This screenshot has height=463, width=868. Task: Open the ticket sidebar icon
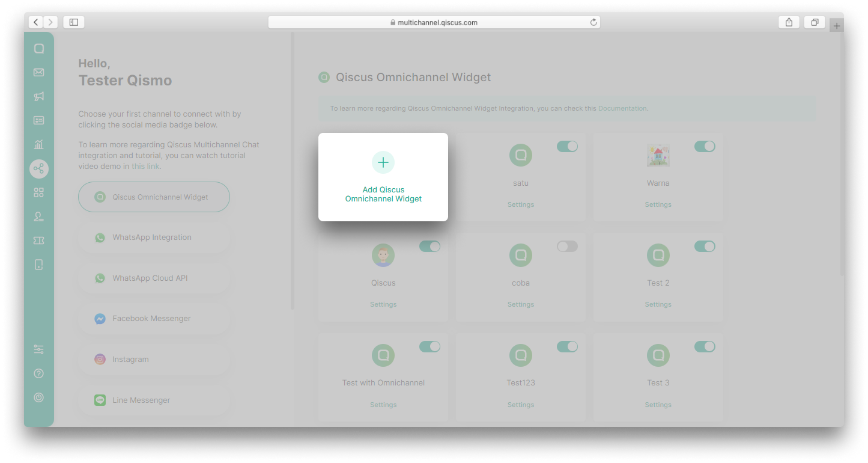39,241
